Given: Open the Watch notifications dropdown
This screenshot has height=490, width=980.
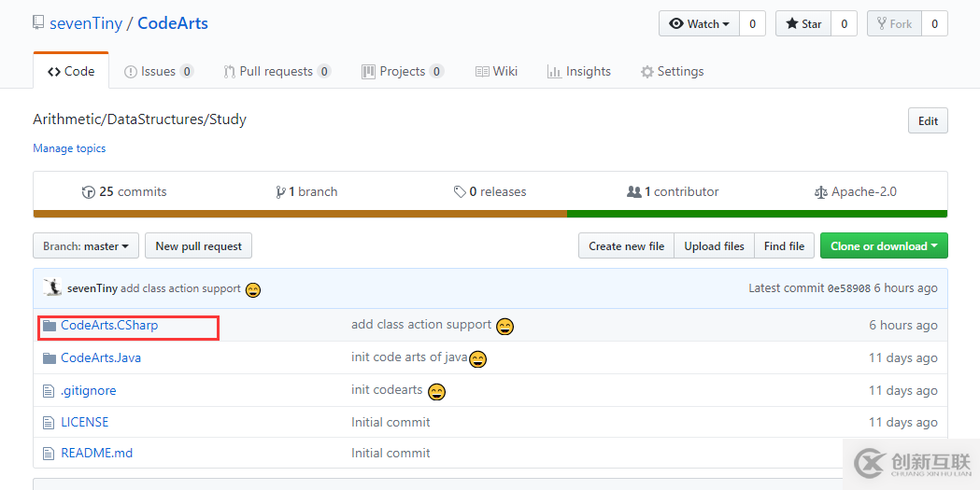Looking at the screenshot, I should [700, 23].
